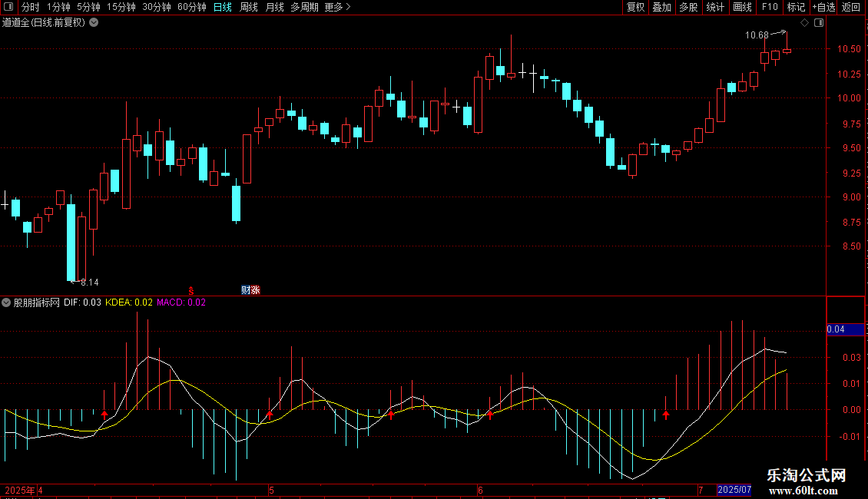This screenshot has height=499, width=868.
Task: Click the 道道全(日线.前复权) chart title
Action: point(44,23)
